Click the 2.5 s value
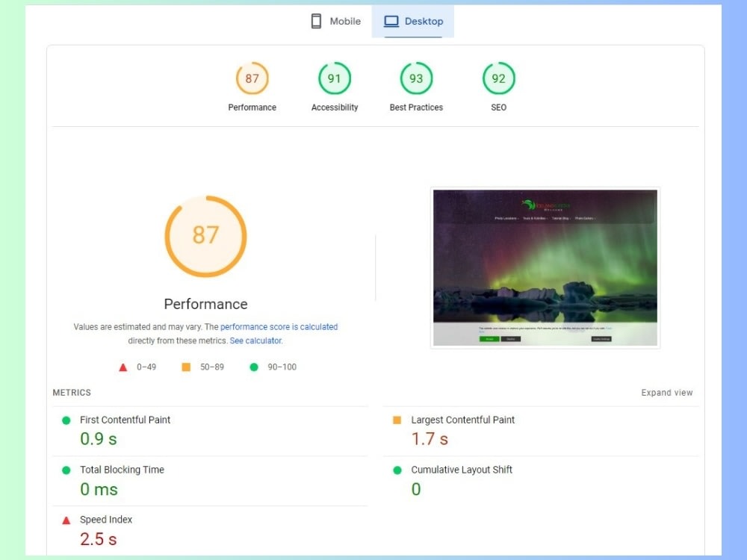 [x=98, y=539]
